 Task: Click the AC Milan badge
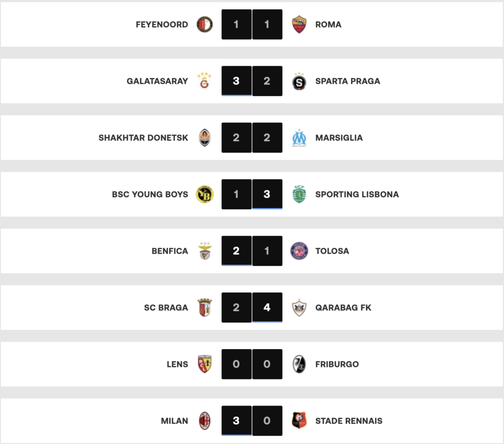point(205,420)
